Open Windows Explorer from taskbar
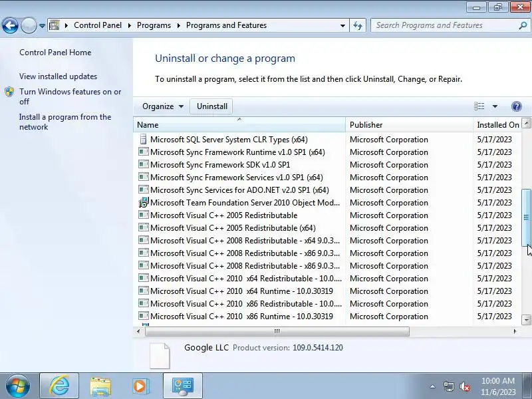The image size is (532, 399). (x=100, y=386)
